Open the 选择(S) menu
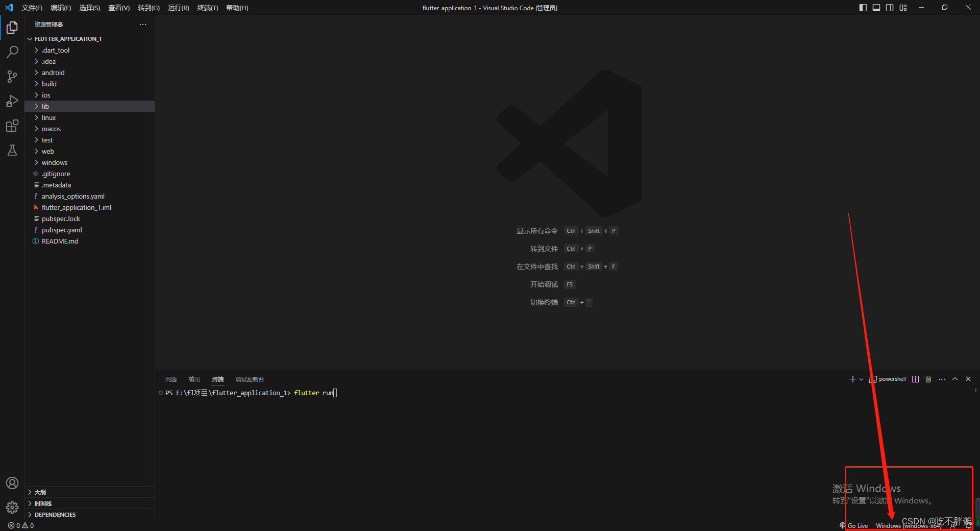The image size is (980, 531). click(x=90, y=8)
